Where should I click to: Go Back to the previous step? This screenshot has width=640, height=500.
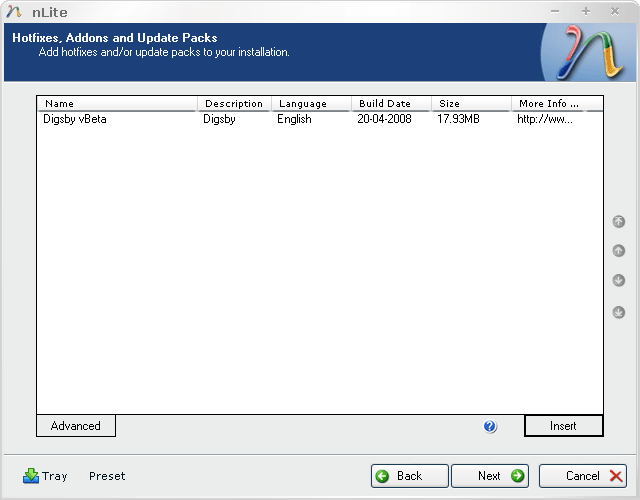[409, 476]
